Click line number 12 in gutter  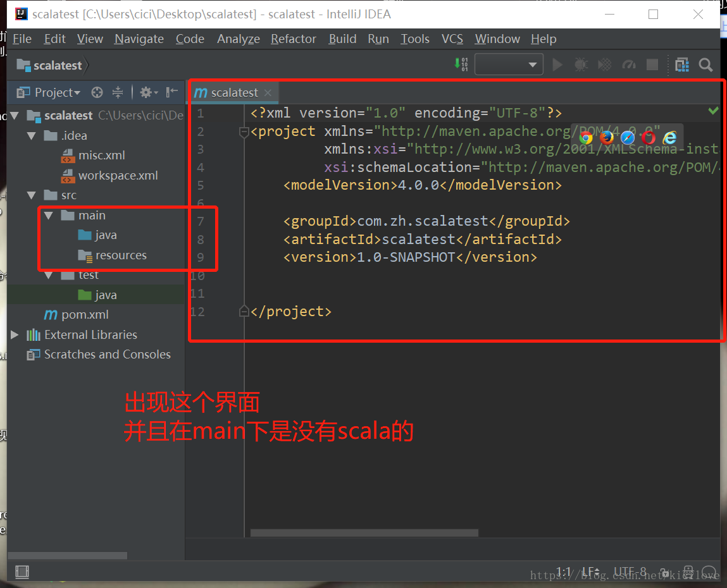point(197,311)
